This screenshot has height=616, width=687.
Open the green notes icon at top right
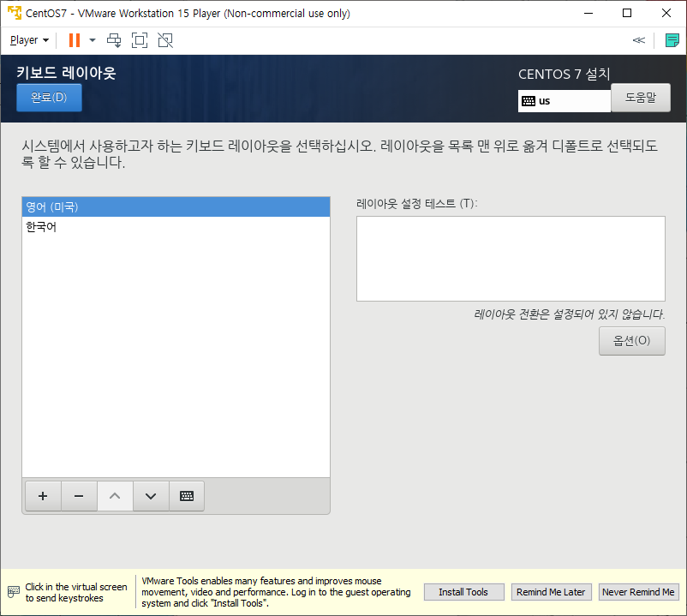click(672, 40)
